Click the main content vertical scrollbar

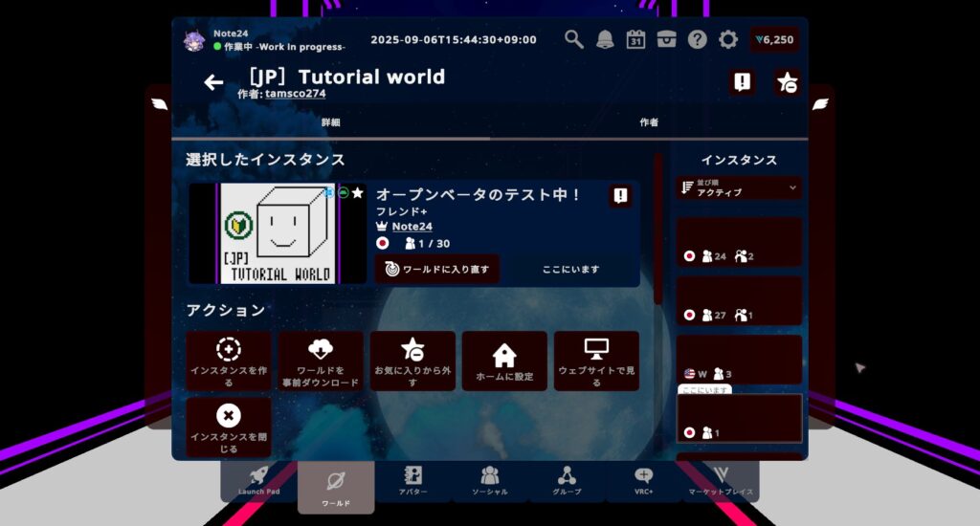click(657, 230)
